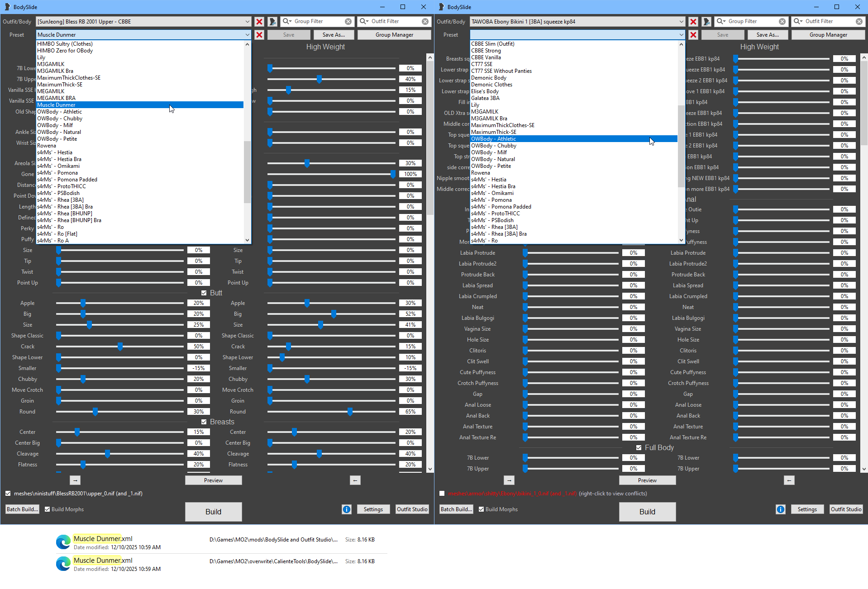Open TAWOBA Ebony Bikini project in Outfit Studio icon
Viewport: 868px width, 589px height.
pos(706,22)
